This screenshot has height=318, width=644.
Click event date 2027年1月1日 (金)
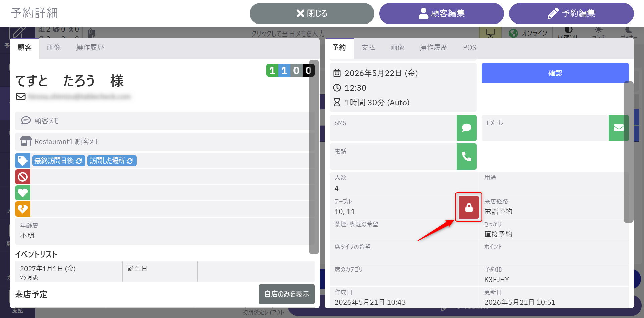pyautogui.click(x=48, y=268)
